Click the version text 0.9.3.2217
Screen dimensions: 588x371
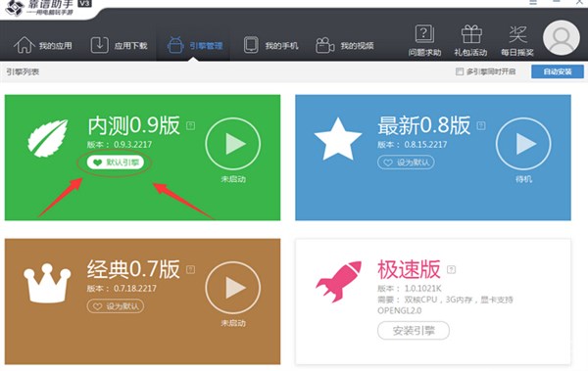(132, 144)
